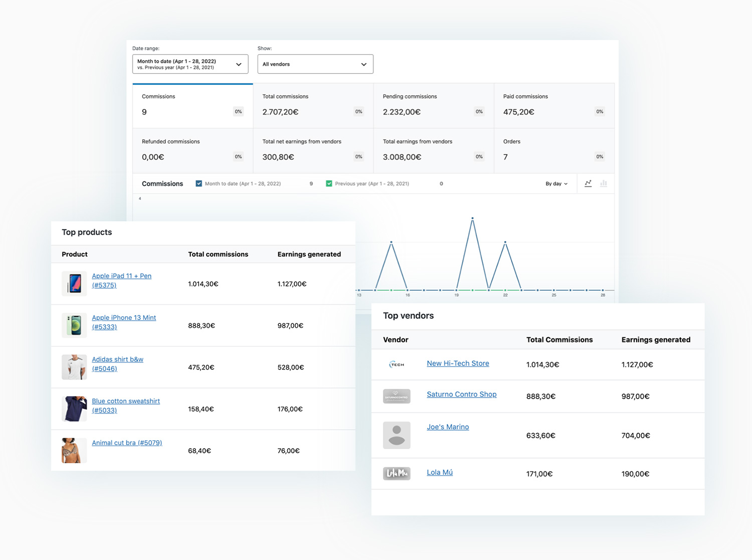Click Earnings generated header in Top products
Viewport: 752px width, 560px height.
point(309,254)
